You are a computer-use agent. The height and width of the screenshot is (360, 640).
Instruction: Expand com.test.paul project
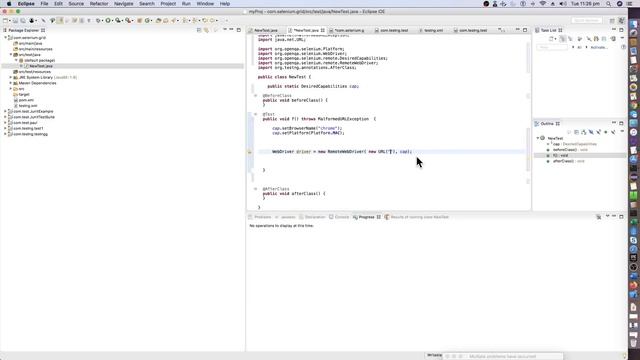coord(5,123)
